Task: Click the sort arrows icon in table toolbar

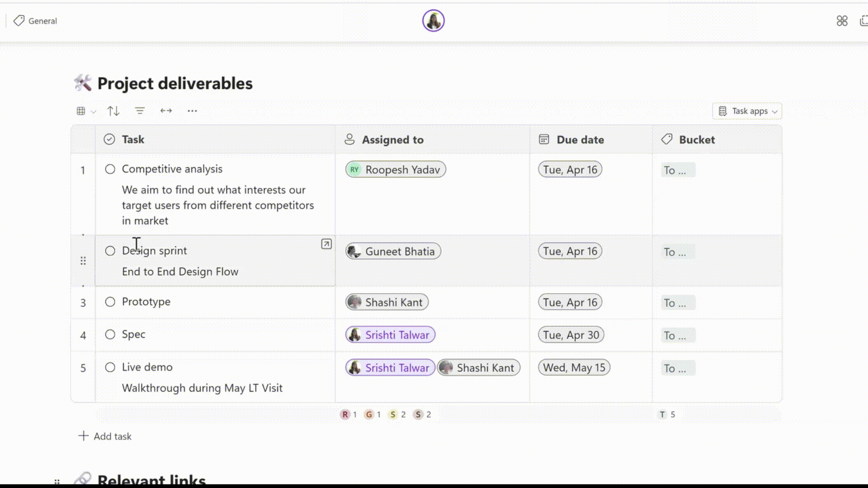Action: pyautogui.click(x=113, y=111)
